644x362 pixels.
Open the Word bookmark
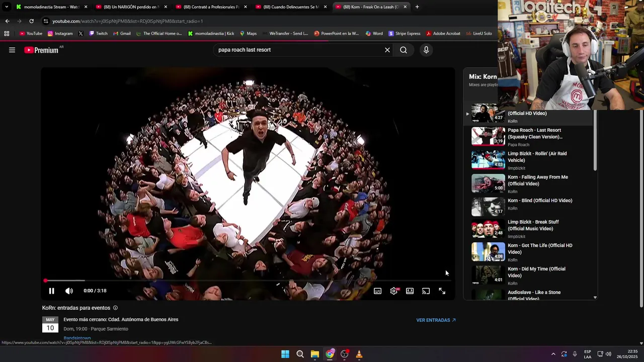coord(374,33)
